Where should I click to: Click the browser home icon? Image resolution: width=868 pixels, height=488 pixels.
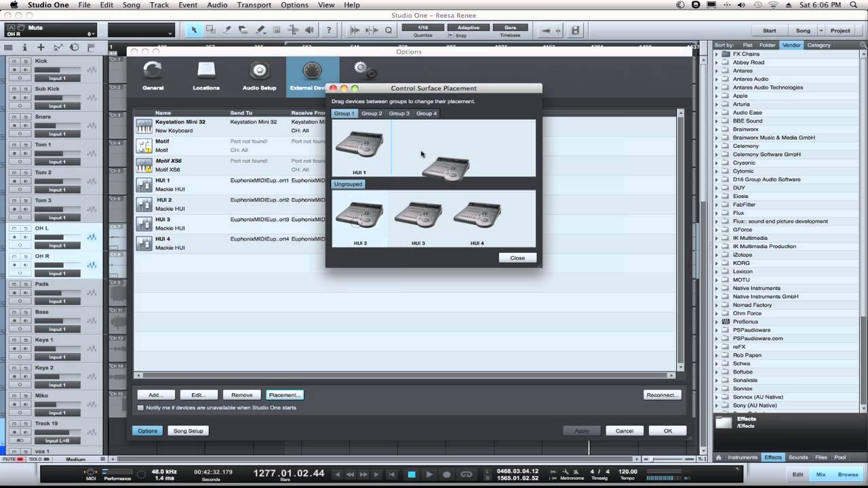point(719,457)
